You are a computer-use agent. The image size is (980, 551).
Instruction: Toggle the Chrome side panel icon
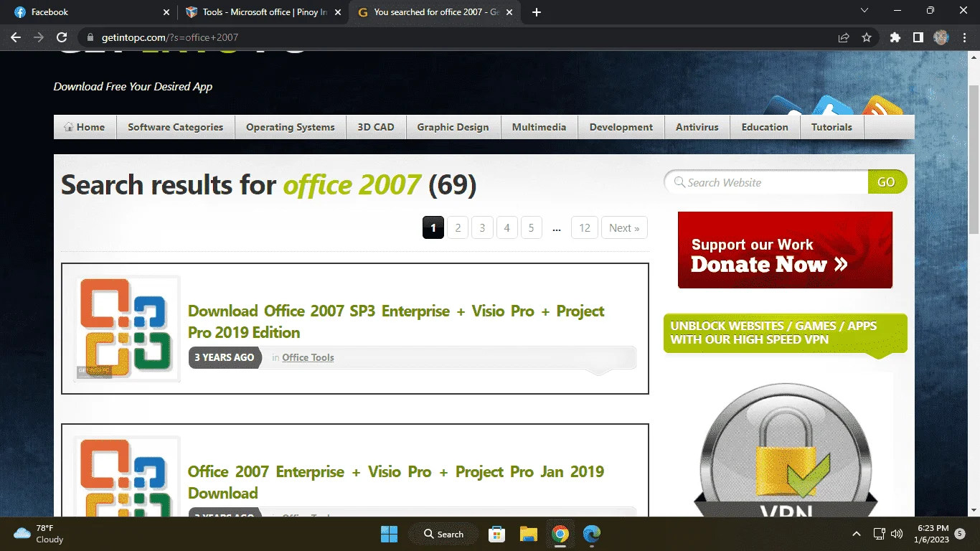pos(918,37)
